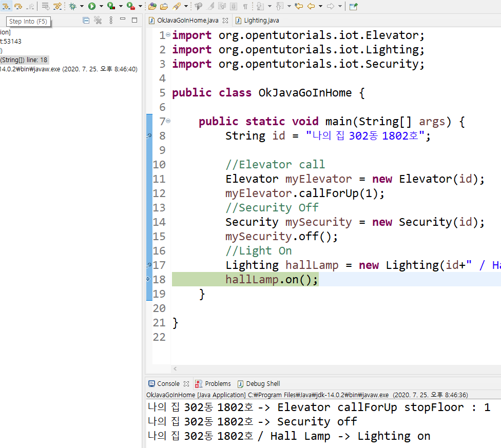Viewport: 501px width, 448px height.
Task: Toggle Use Step Filters icon
Action: 57,6
